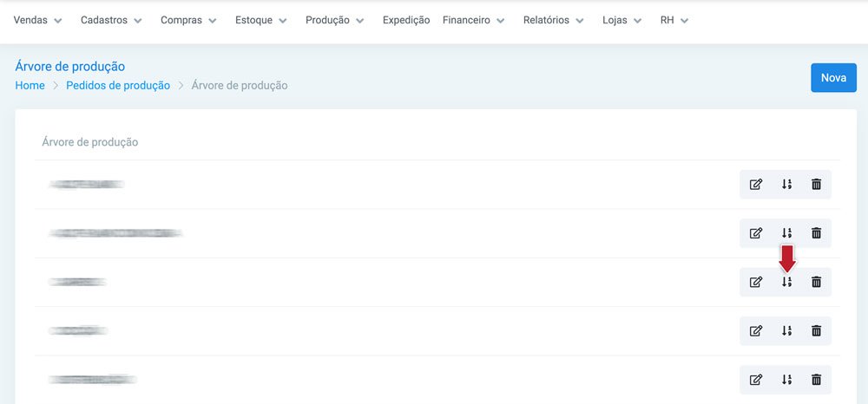The image size is (868, 404).
Task: Click the trash icon in the fourth row
Action: [x=816, y=330]
